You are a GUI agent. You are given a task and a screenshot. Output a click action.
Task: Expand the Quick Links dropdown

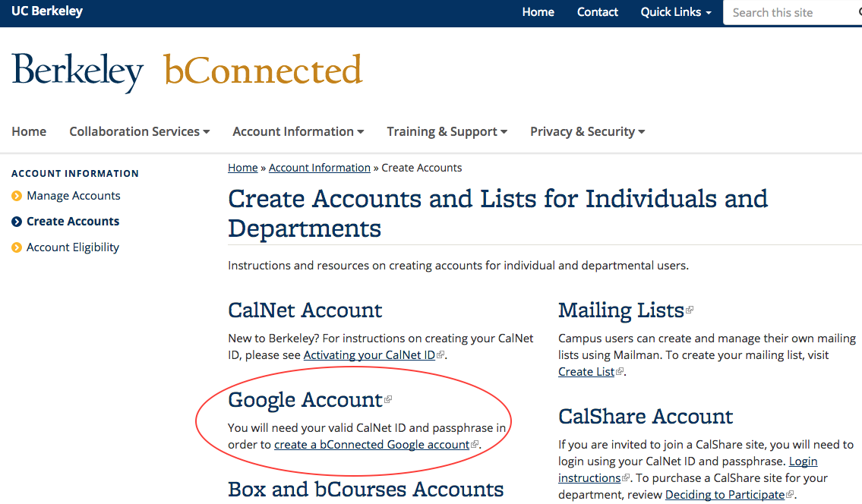[x=675, y=12]
